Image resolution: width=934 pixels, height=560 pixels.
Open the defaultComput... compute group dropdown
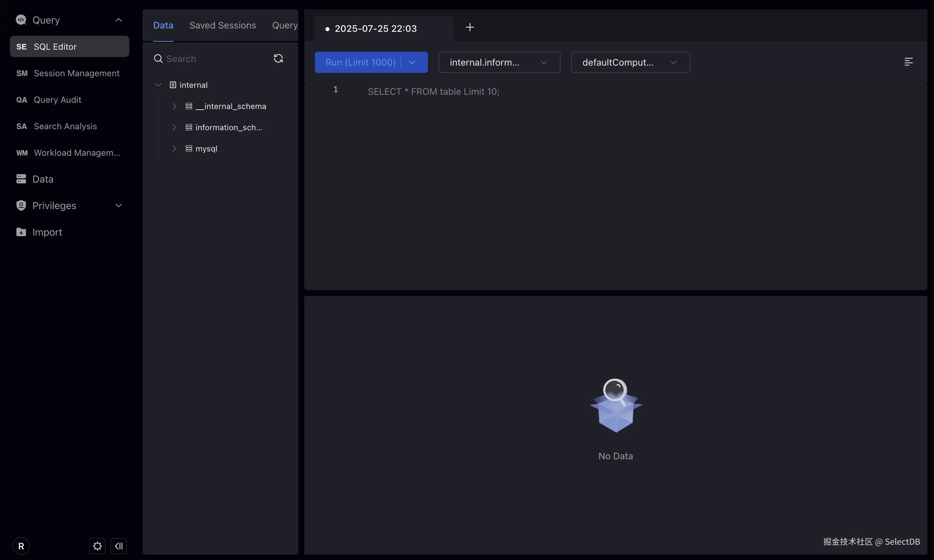click(x=630, y=62)
